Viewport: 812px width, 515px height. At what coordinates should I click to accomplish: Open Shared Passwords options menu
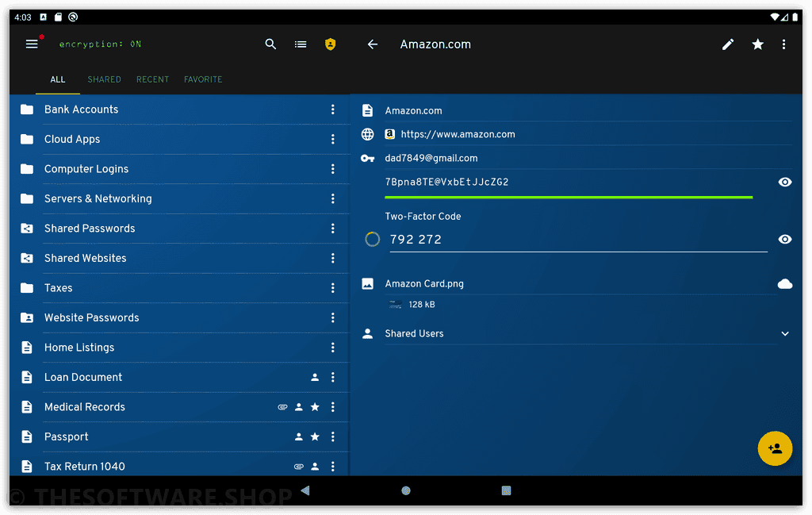[332, 229]
